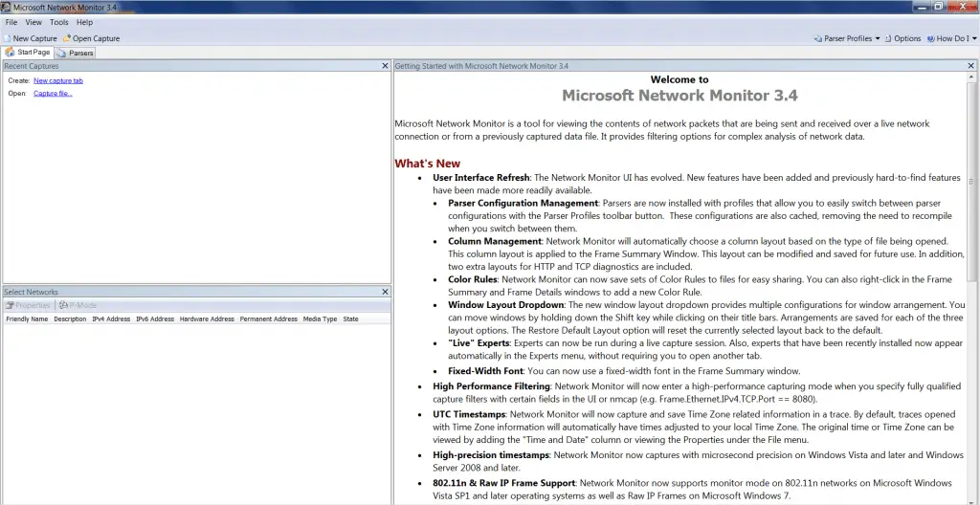The image size is (980, 505).
Task: Close the Getting Started panel
Action: pos(970,66)
